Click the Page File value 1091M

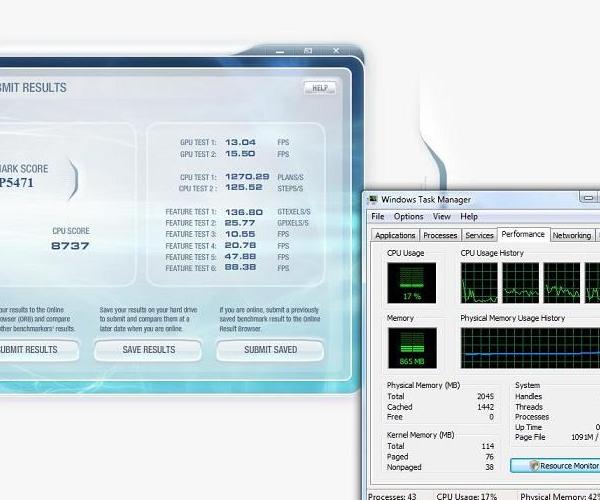pyautogui.click(x=582, y=437)
